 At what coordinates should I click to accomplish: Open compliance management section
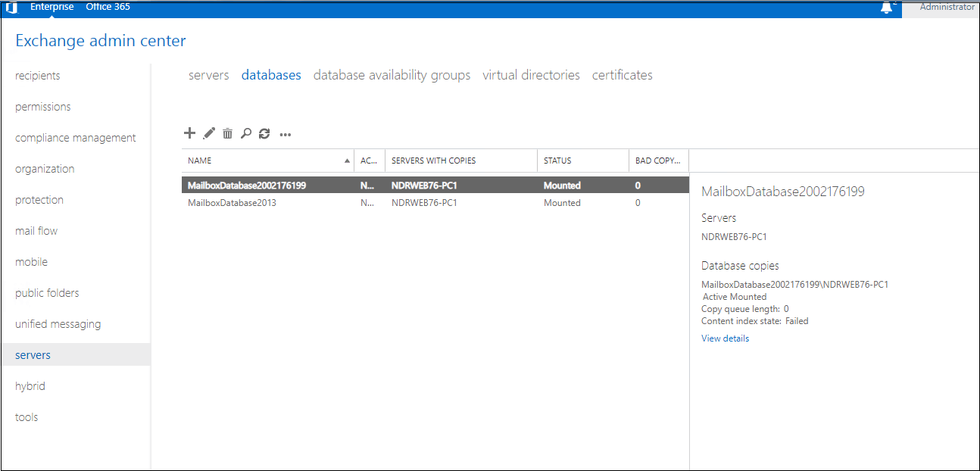[76, 138]
